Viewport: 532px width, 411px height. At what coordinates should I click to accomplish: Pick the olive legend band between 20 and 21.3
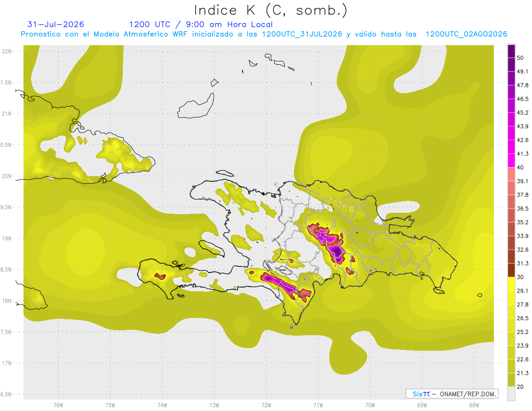511,380
